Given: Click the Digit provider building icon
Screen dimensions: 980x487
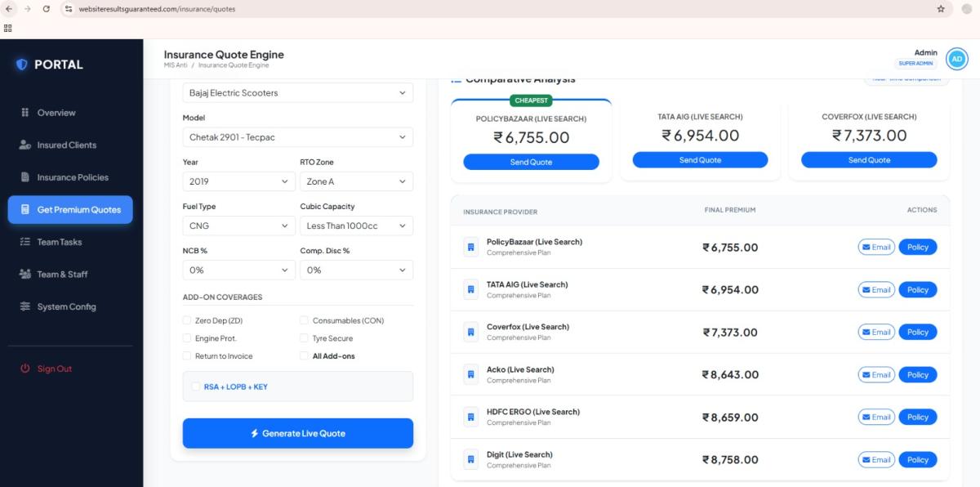Looking at the screenshot, I should click(470, 459).
